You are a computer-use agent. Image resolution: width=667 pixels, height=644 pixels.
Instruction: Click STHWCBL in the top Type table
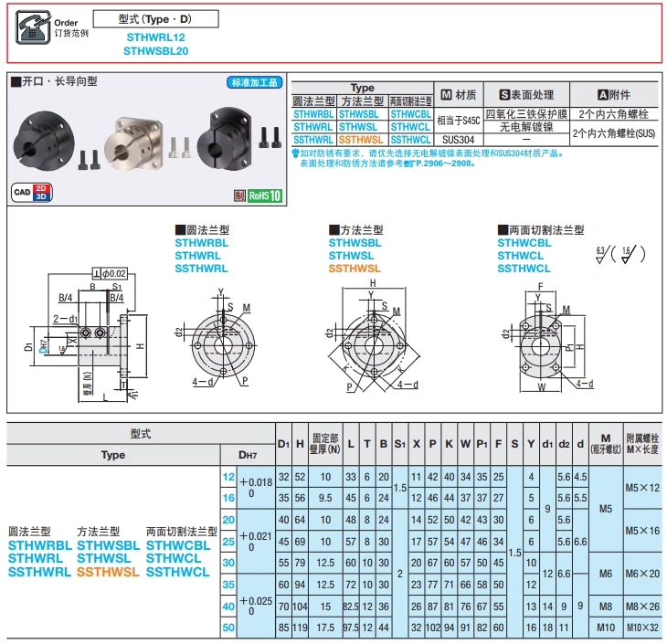[x=411, y=114]
